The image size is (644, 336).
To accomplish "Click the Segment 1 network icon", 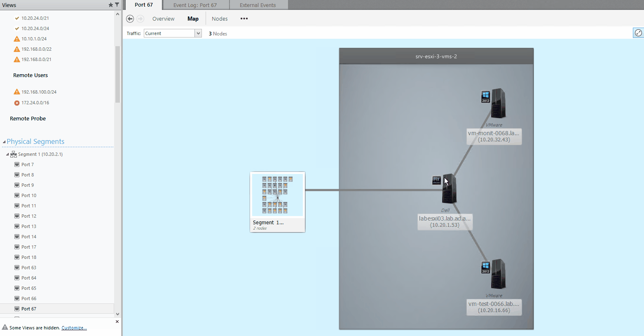I will pyautogui.click(x=14, y=154).
